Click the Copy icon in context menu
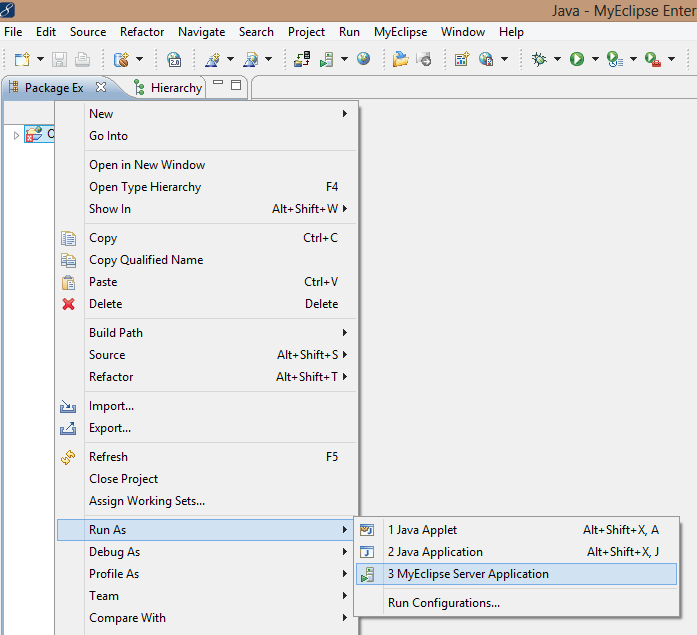The image size is (697, 635). [68, 238]
